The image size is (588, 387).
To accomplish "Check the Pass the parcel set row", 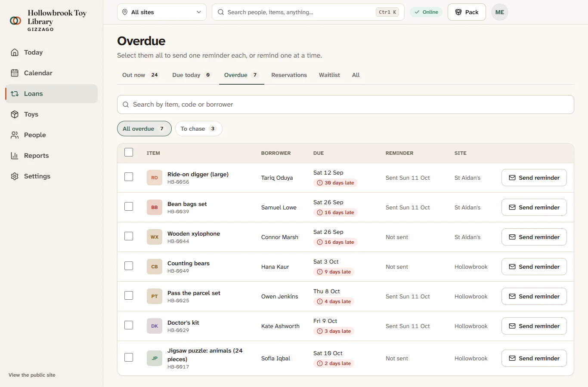I will (129, 295).
